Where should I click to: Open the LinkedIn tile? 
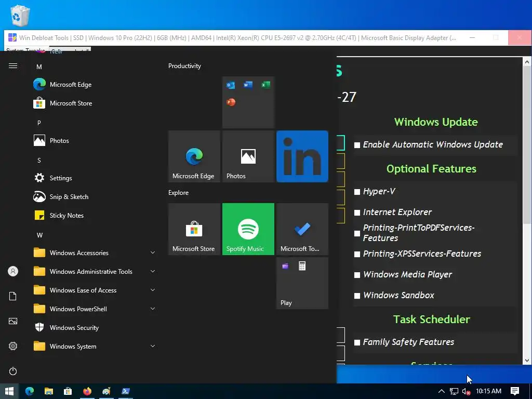coord(302,156)
